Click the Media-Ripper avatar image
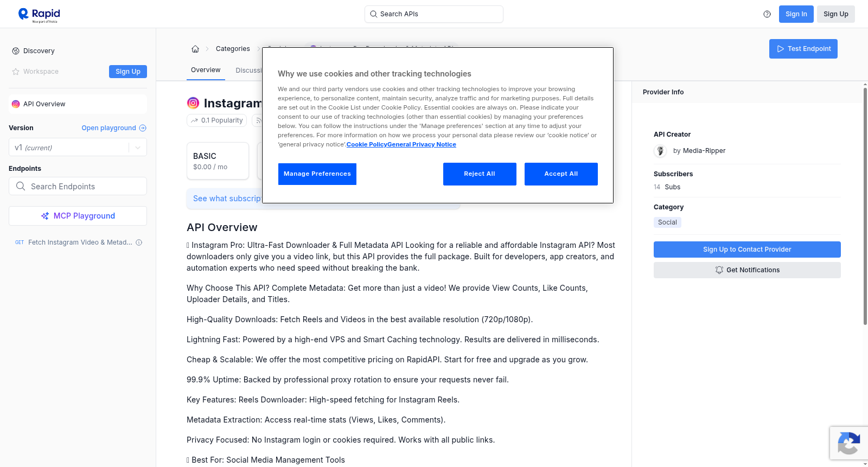The width and height of the screenshot is (868, 467). (x=660, y=151)
